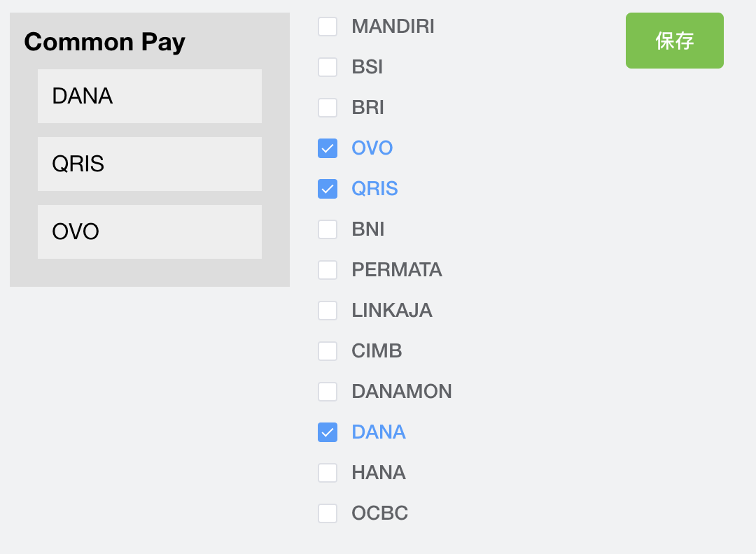Check the BRI checkbox
This screenshot has width=756, height=554.
[x=328, y=108]
